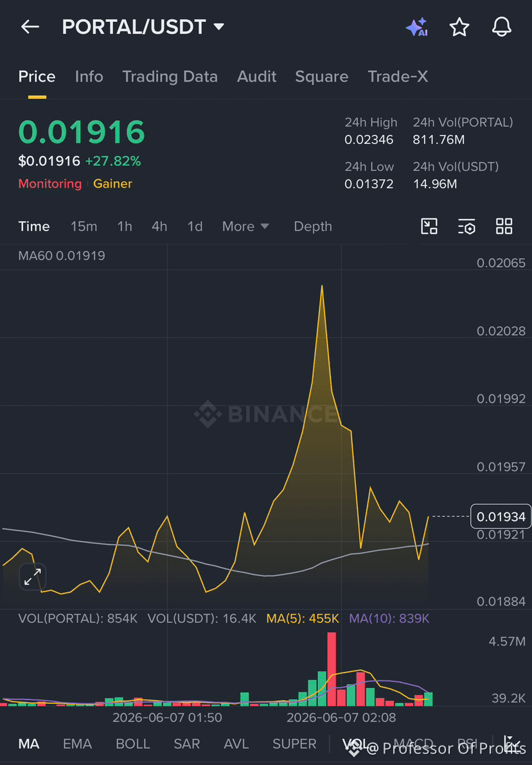Click the MA(10): 839K label
Image resolution: width=532 pixels, height=765 pixels.
pos(389,619)
